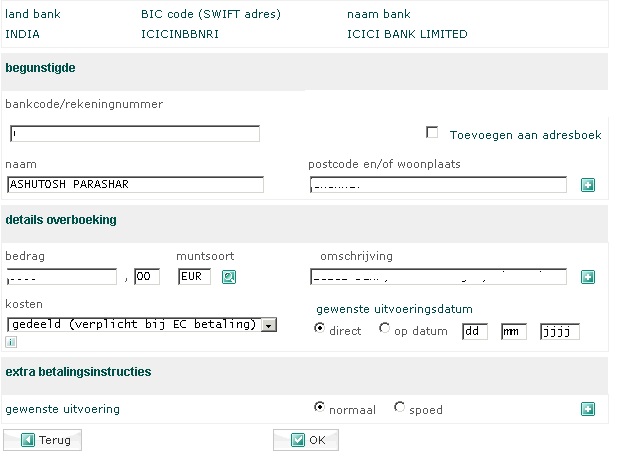Open the currency lookup icon next to EUR
The width and height of the screenshot is (627, 472).
pyautogui.click(x=228, y=277)
